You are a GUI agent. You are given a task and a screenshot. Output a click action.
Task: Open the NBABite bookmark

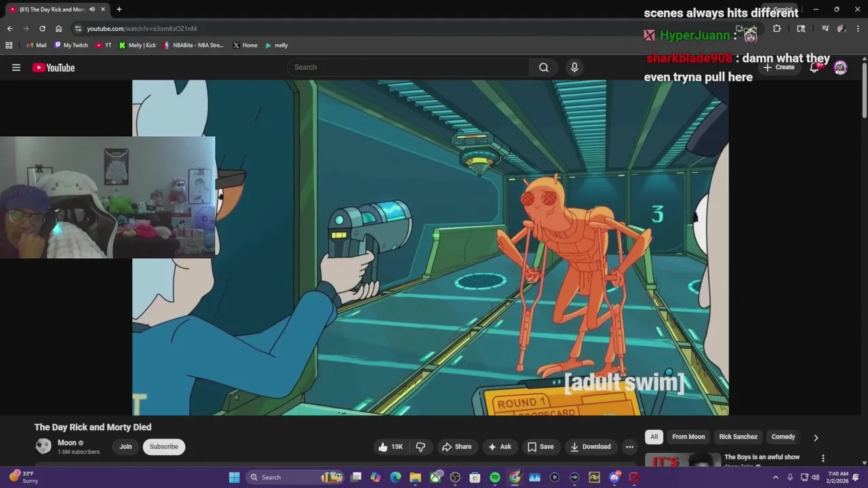[x=193, y=45]
